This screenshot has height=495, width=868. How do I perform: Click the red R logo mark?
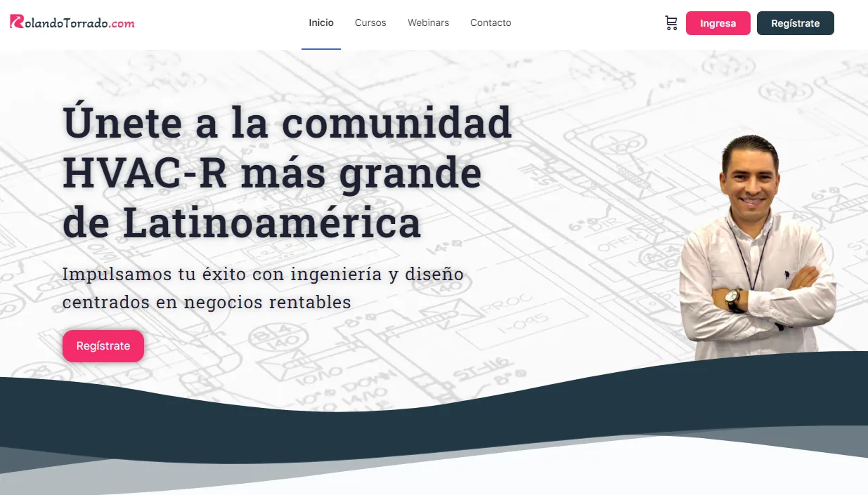pos(15,22)
